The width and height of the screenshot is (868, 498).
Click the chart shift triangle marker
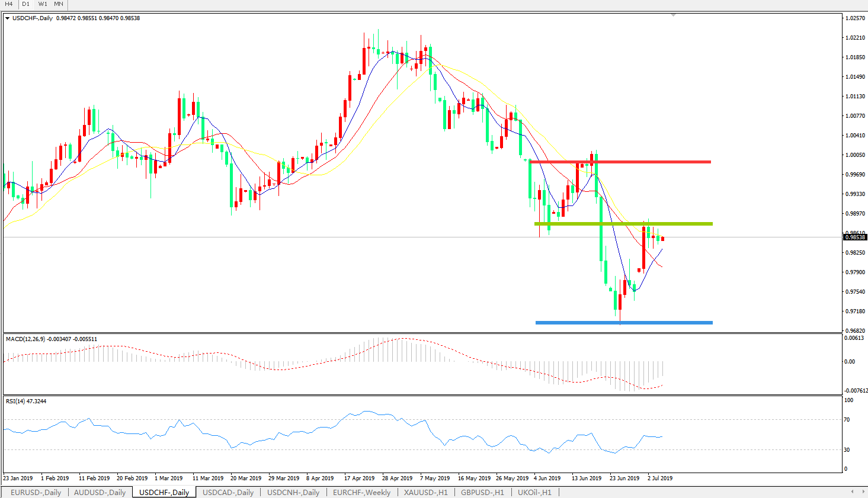coord(673,15)
